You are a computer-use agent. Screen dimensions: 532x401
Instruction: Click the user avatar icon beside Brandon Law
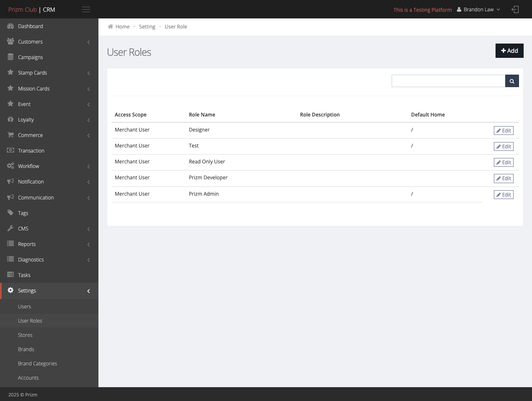[x=459, y=9]
